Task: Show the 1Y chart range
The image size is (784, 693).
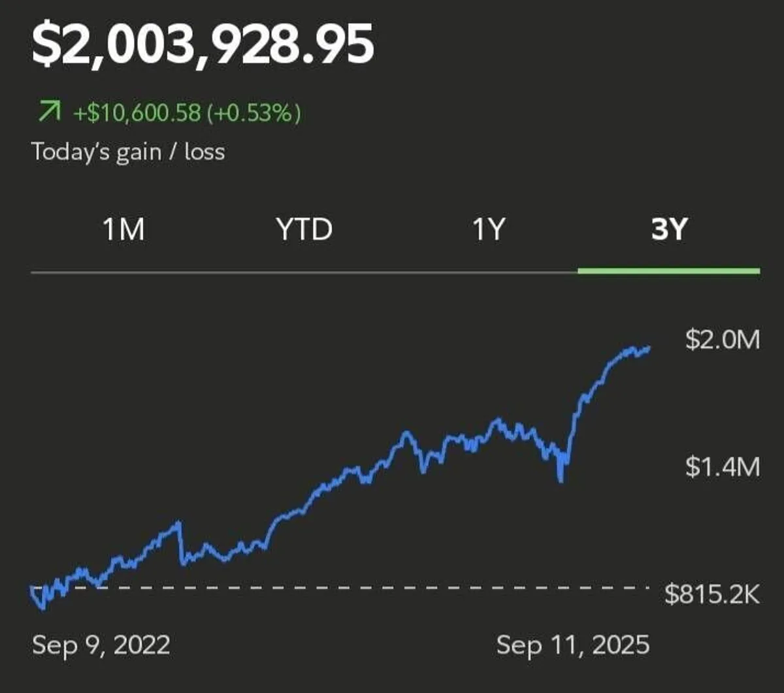Action: pyautogui.click(x=489, y=230)
